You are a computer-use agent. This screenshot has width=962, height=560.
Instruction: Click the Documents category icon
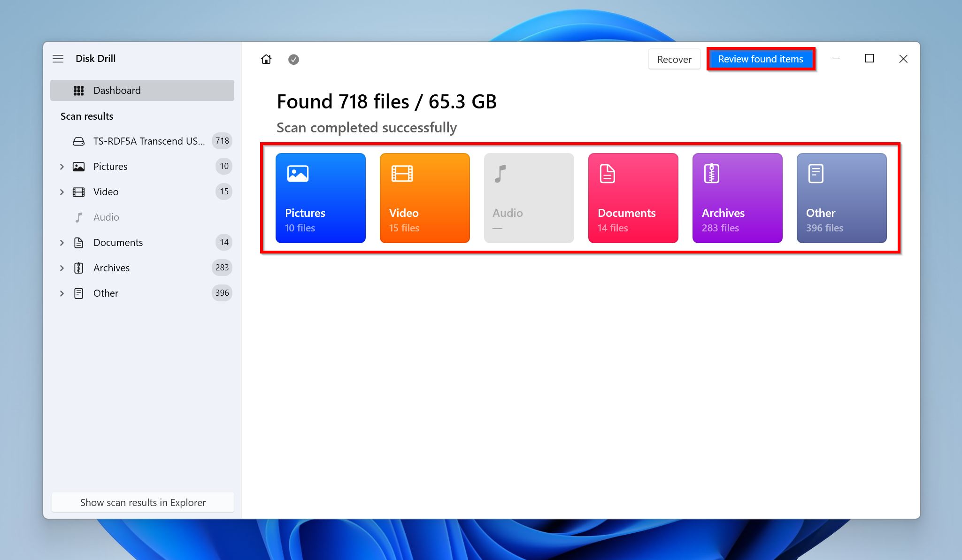coord(633,197)
